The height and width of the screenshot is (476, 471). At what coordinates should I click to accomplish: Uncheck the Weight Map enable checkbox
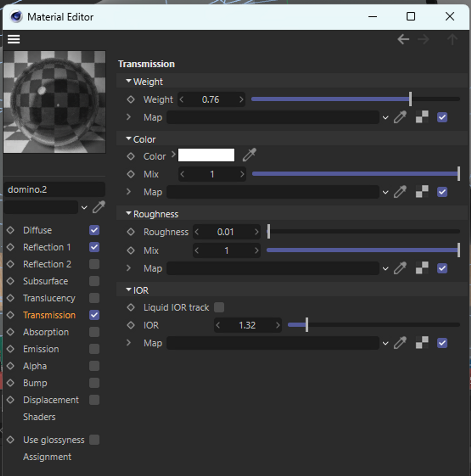click(x=442, y=117)
